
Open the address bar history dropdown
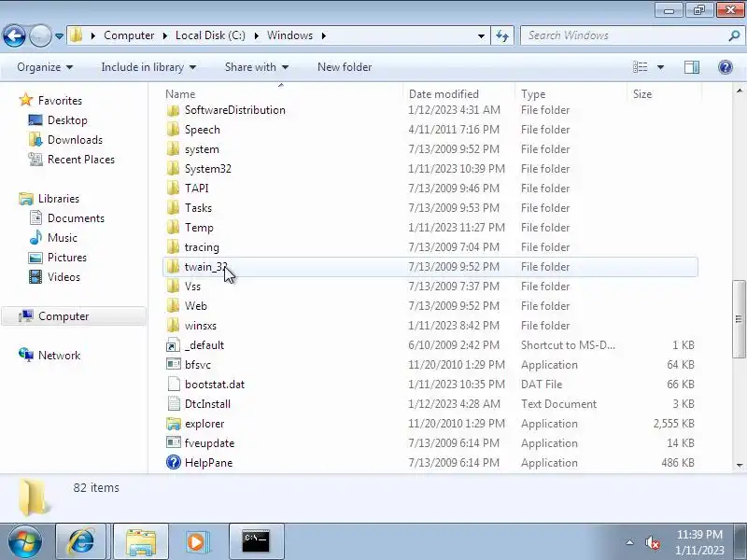pyautogui.click(x=481, y=35)
